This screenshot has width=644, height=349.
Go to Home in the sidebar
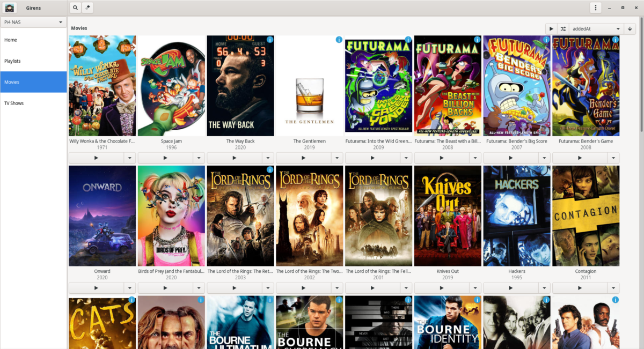[x=33, y=40]
